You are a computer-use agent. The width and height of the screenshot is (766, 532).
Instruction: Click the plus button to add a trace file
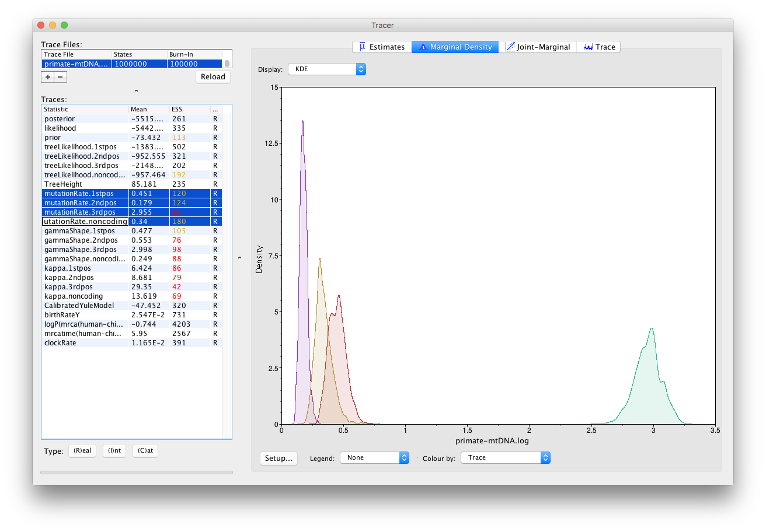pos(47,77)
